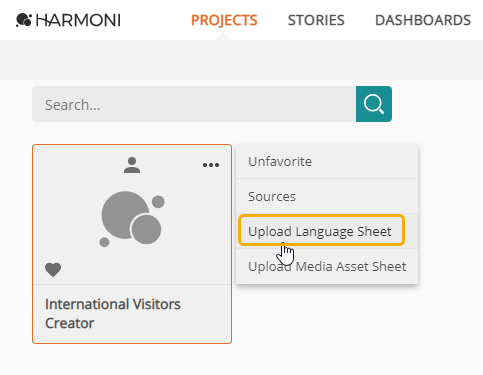This screenshot has width=483, height=375.
Task: Go to the Dashboards tab
Action: [423, 20]
